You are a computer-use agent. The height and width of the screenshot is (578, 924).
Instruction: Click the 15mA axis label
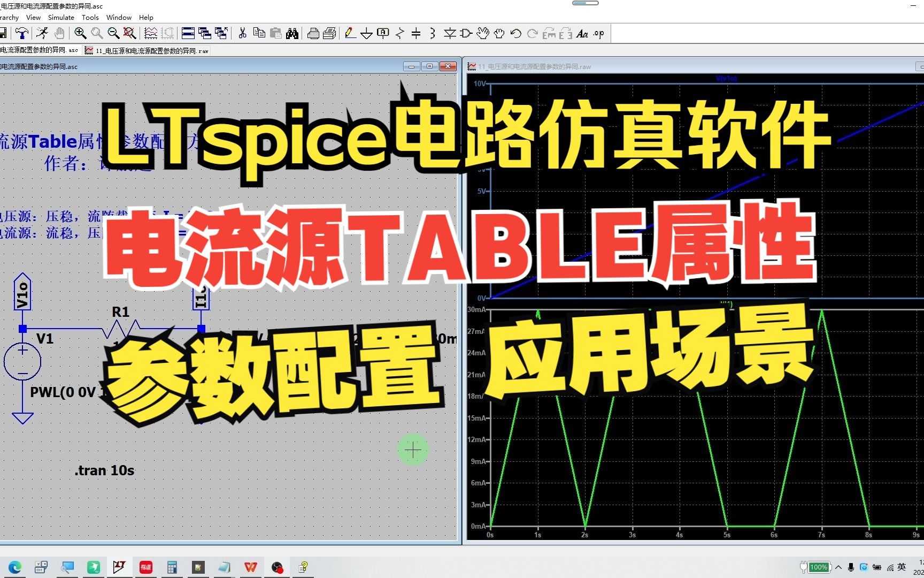tap(476, 418)
